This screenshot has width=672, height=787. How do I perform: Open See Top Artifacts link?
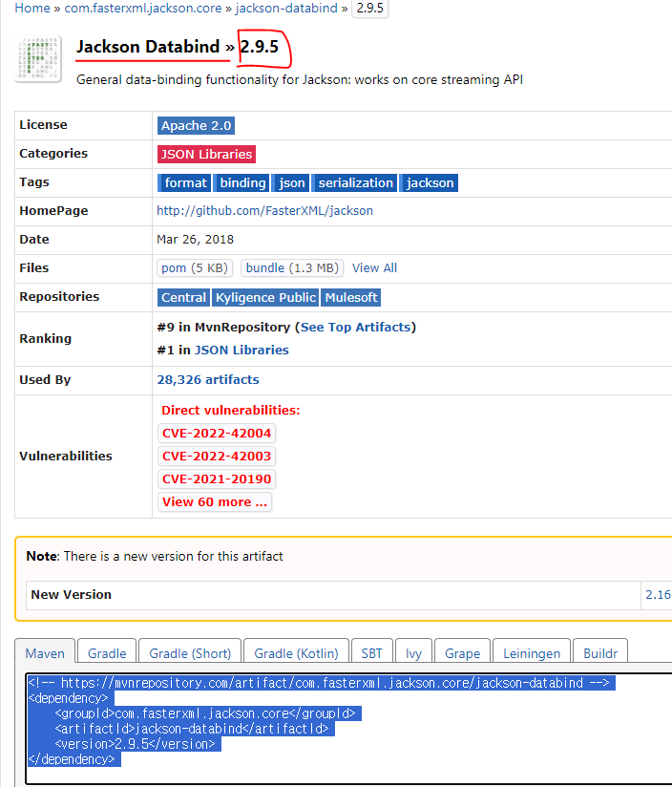[x=355, y=328]
